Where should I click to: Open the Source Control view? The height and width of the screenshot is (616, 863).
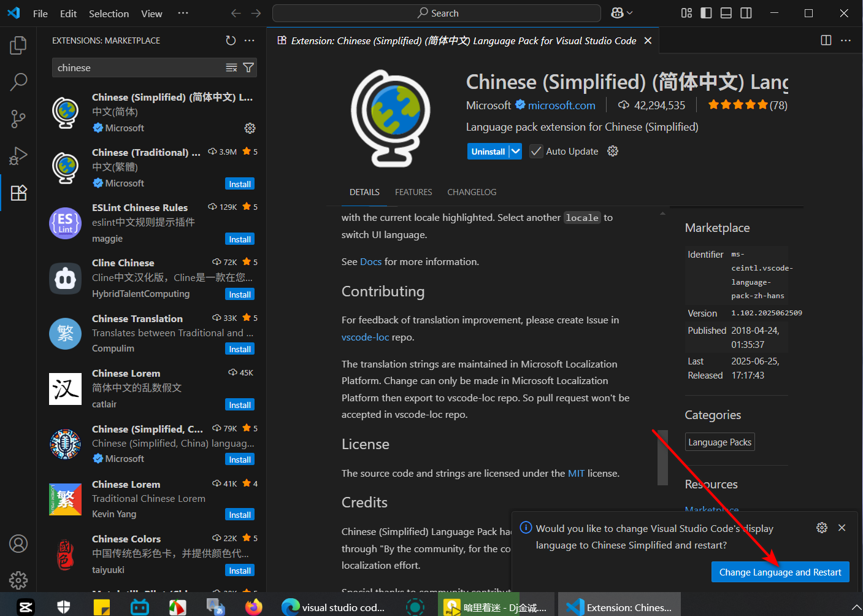tap(18, 118)
